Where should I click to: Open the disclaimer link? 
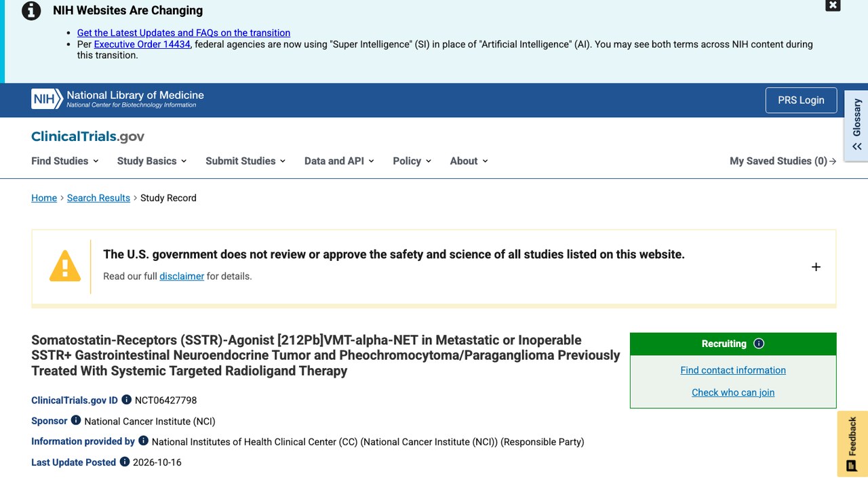[x=182, y=276]
